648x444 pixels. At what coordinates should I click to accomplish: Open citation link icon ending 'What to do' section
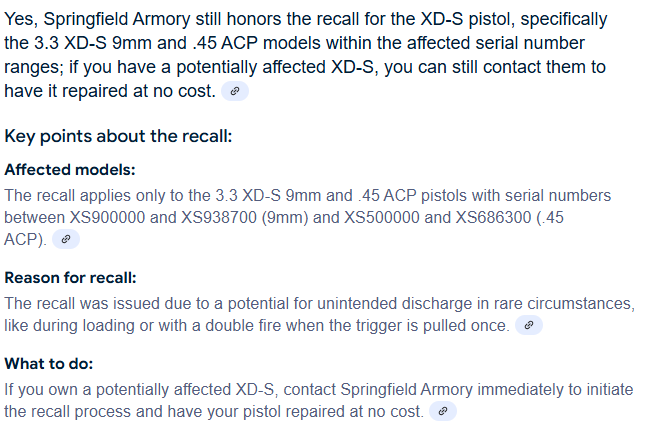point(443,411)
